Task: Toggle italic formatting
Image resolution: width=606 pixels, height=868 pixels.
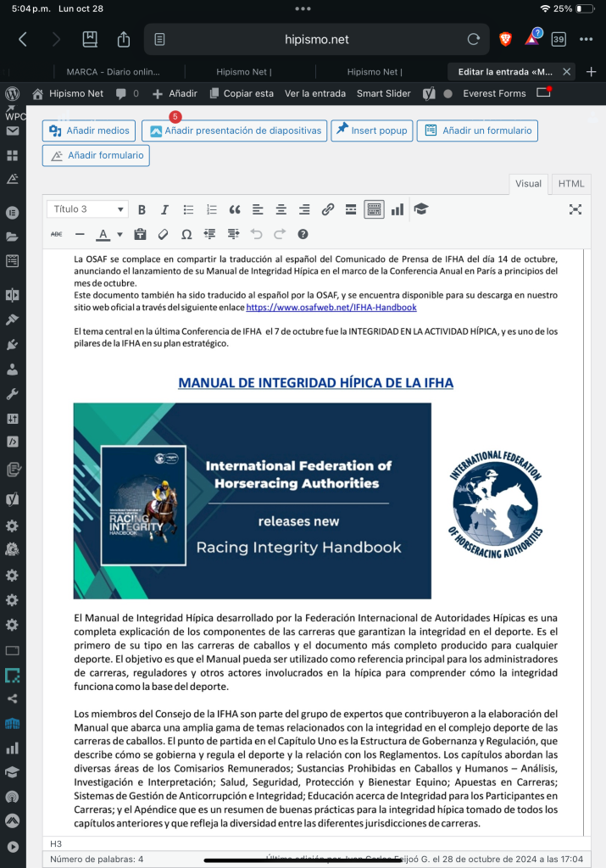Action: click(164, 210)
